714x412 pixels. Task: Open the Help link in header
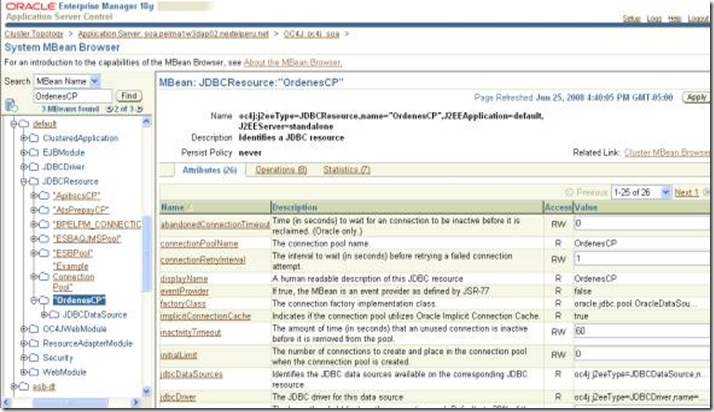tap(674, 19)
